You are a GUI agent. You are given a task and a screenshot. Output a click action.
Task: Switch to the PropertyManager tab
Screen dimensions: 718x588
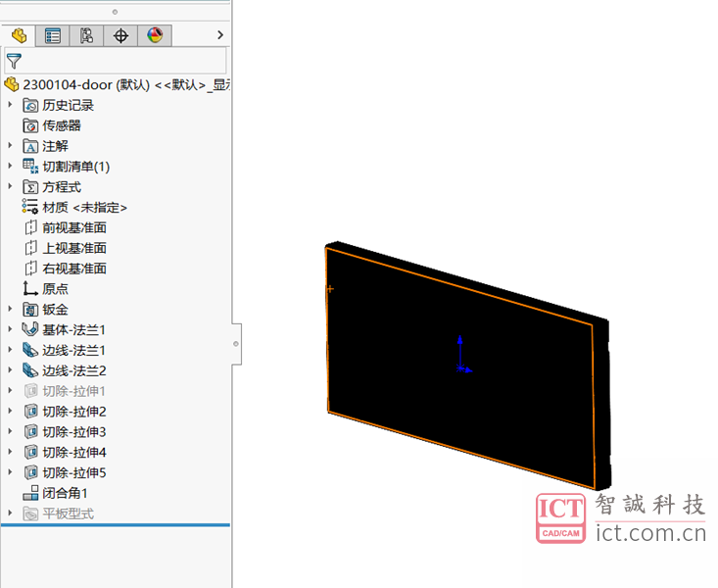pos(53,35)
